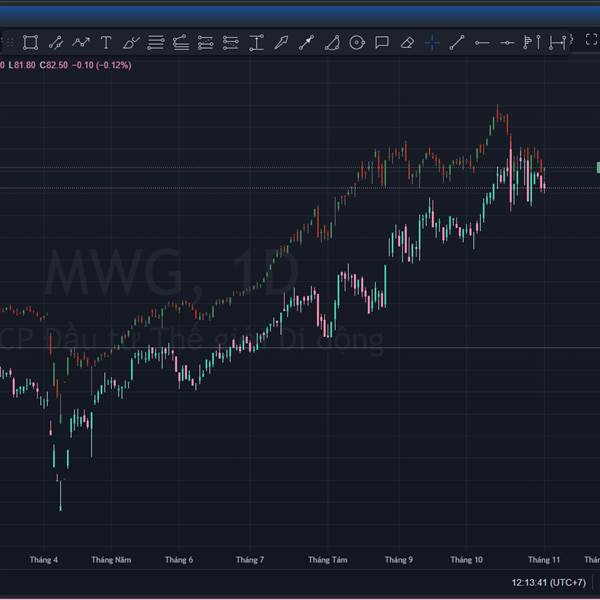Click the Tháng Tám time axis label
Viewport: 600px width, 600px height.
point(328,560)
